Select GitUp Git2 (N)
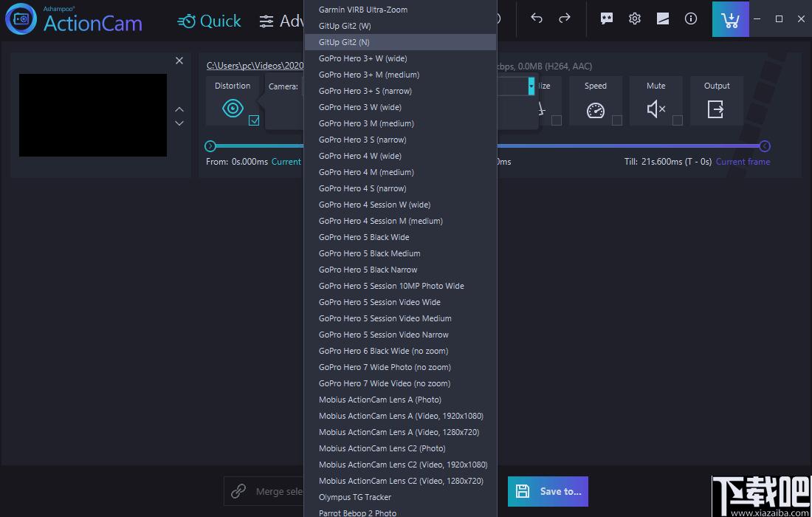Screen dimensions: 812x517 click(x=400, y=42)
